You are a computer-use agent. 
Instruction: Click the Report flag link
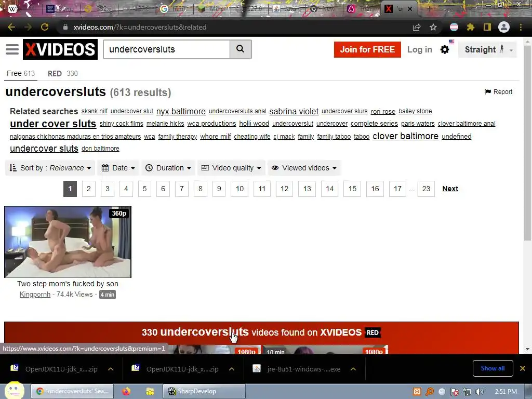[x=498, y=91]
